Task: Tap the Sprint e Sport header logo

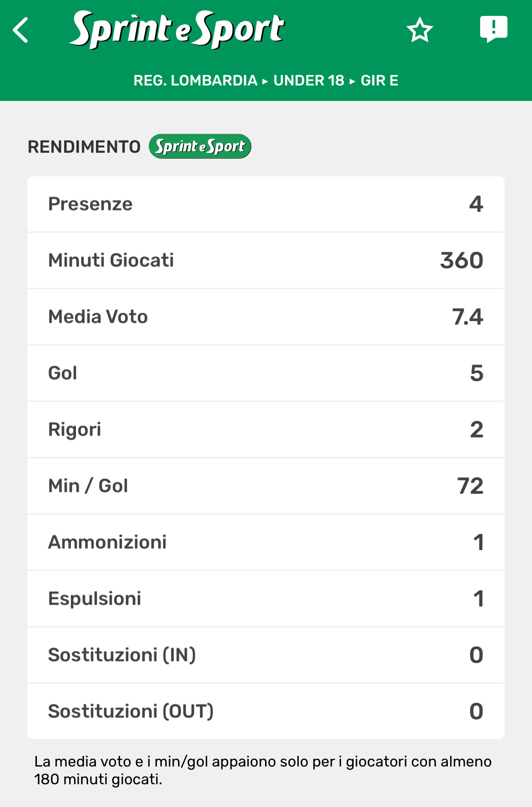Action: (x=177, y=30)
